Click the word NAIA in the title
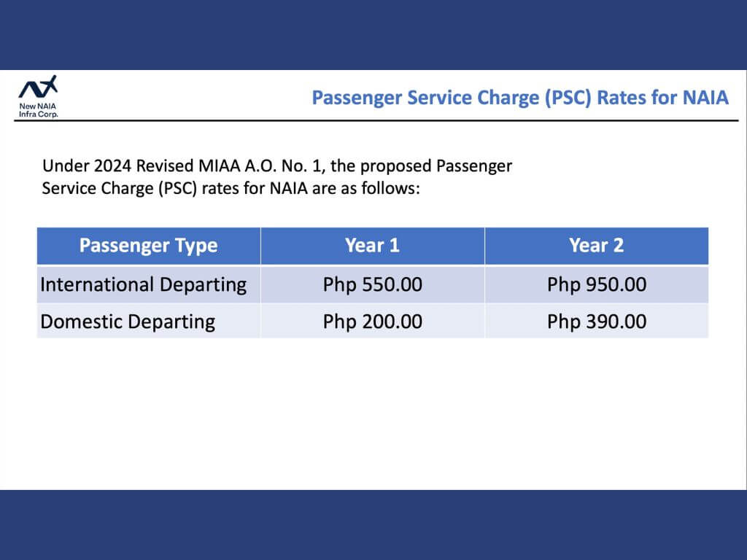This screenshot has height=560, width=747. 705,98
